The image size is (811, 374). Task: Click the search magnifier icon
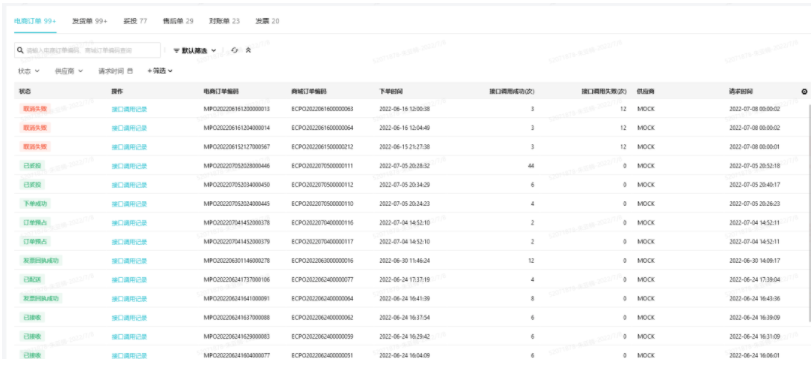click(x=20, y=50)
